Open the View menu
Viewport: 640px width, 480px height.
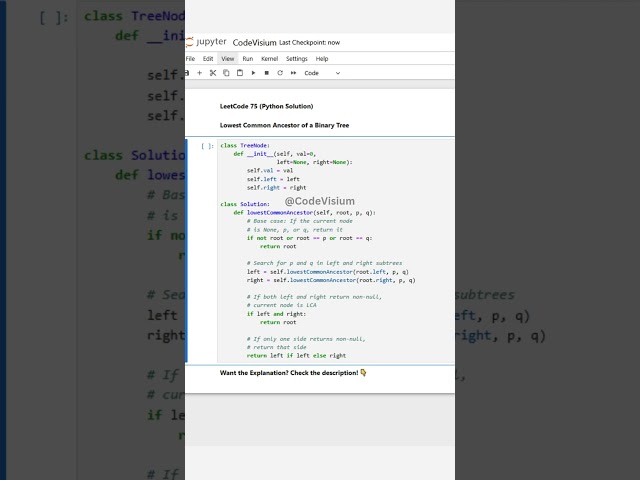point(228,59)
